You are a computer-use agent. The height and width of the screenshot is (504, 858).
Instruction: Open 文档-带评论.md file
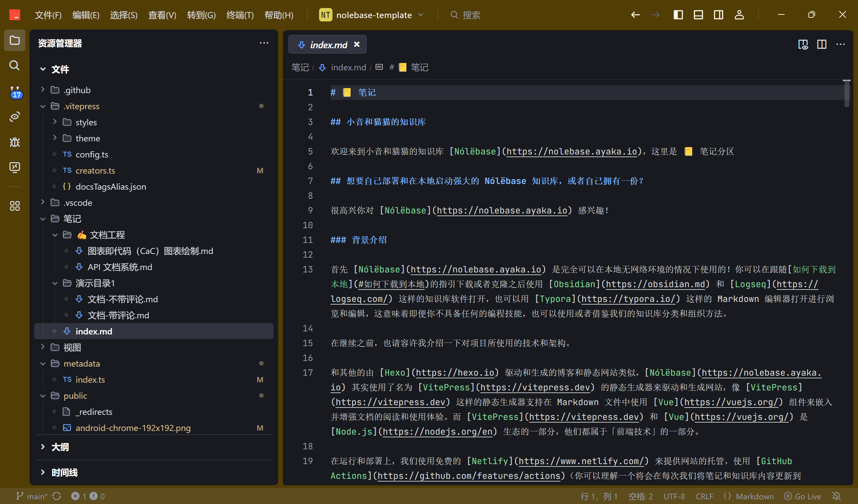click(154, 315)
